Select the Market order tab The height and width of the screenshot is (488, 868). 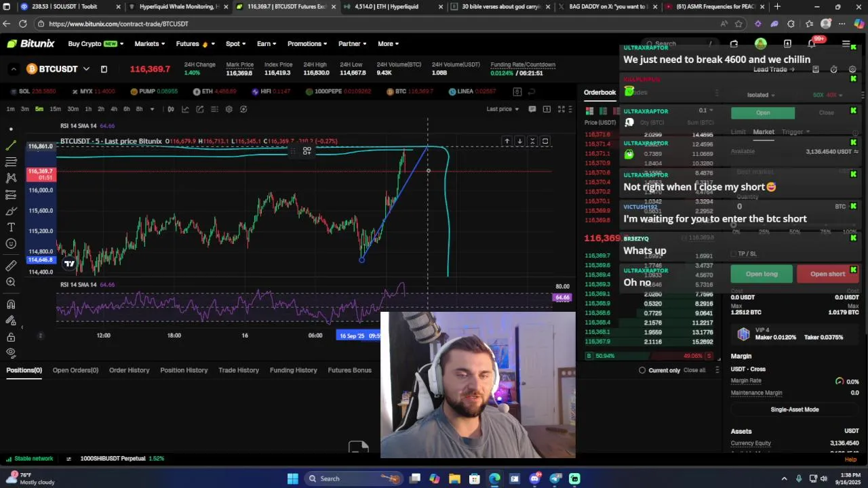coord(763,132)
